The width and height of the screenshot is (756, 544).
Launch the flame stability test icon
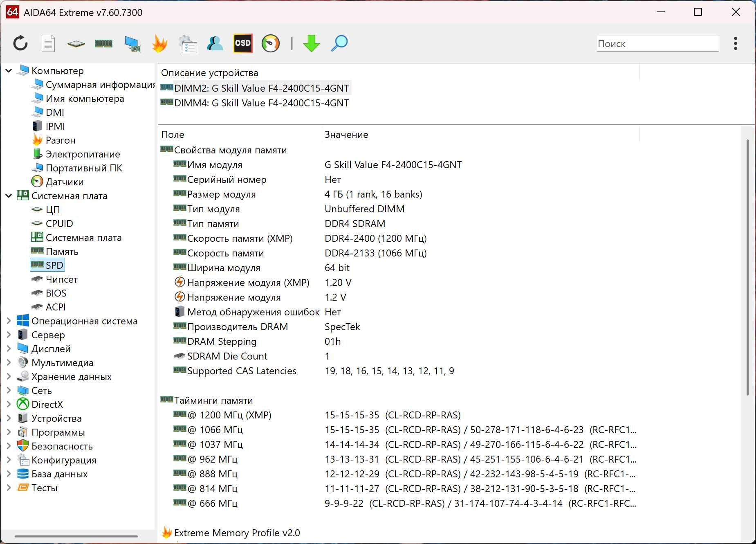(x=159, y=43)
